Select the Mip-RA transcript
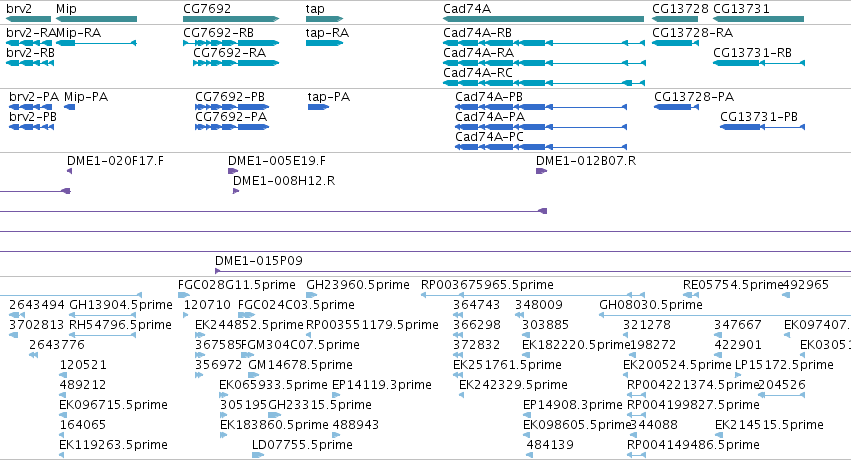The height and width of the screenshot is (460, 851). (x=97, y=43)
